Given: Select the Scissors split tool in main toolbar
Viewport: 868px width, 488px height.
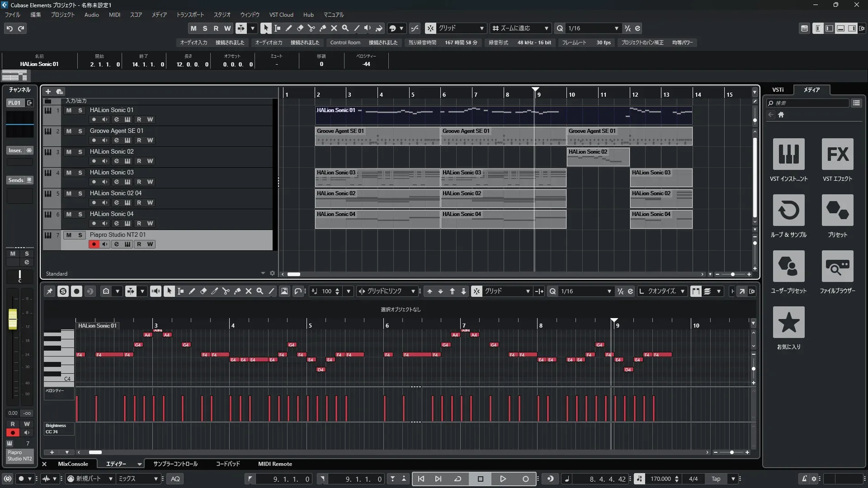Looking at the screenshot, I should pos(311,28).
